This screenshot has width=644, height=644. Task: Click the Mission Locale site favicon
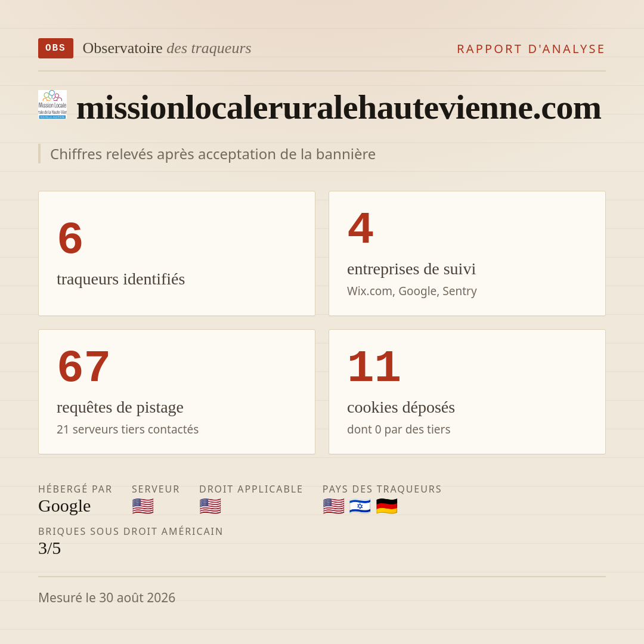tap(52, 105)
